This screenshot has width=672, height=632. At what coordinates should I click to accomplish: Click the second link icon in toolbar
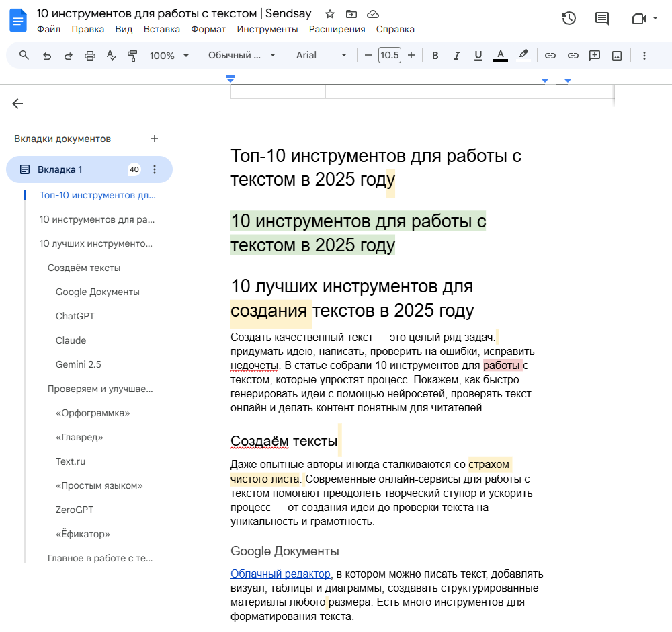coord(573,56)
